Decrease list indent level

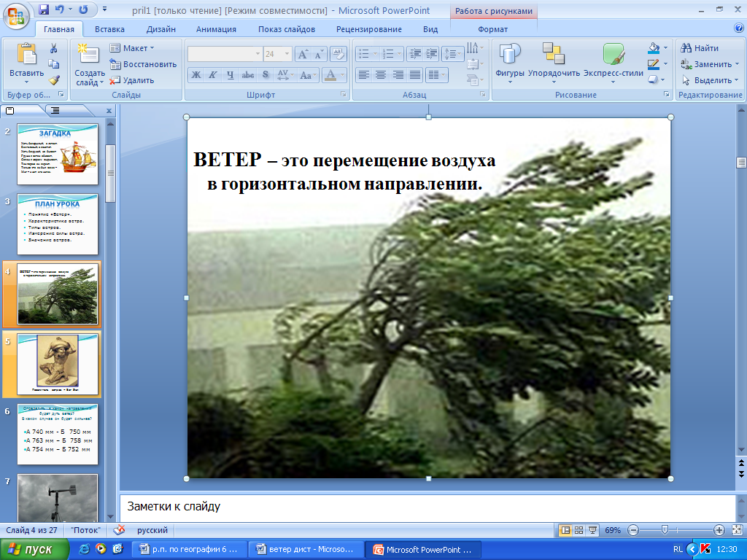point(415,54)
